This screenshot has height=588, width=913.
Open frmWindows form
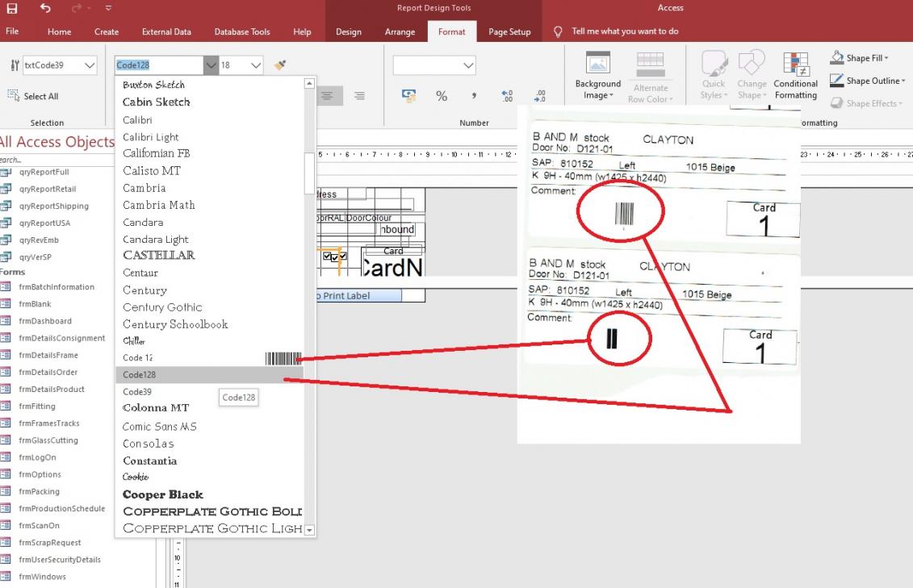[42, 577]
